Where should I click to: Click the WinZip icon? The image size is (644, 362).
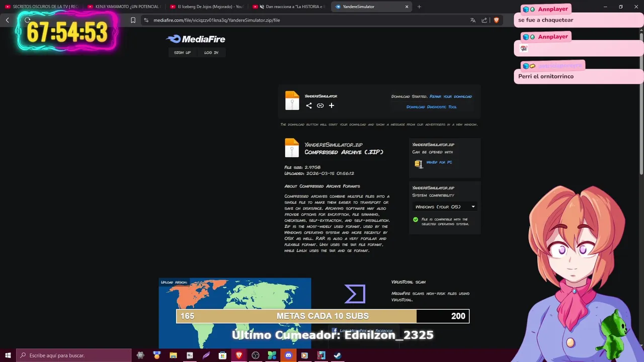point(419,163)
